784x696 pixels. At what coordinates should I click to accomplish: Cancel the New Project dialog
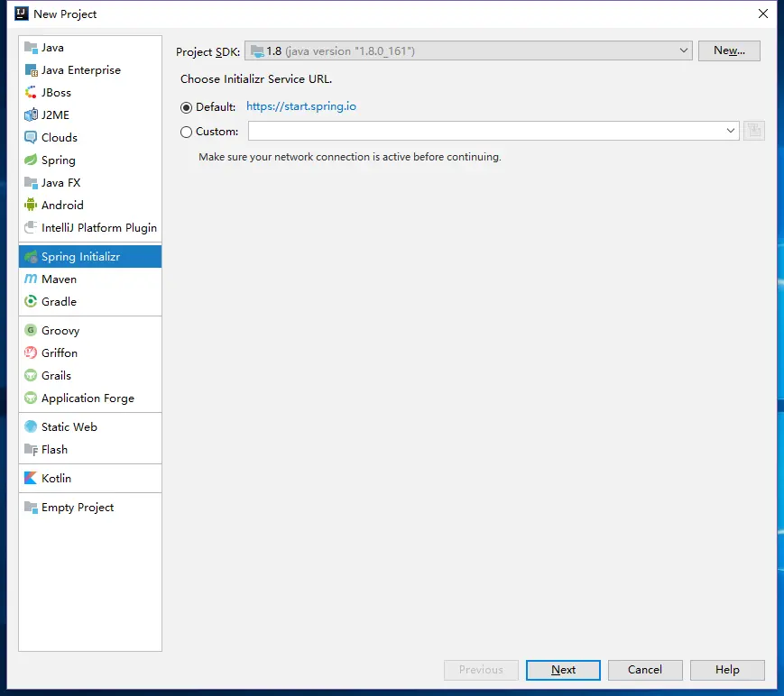tap(645, 670)
